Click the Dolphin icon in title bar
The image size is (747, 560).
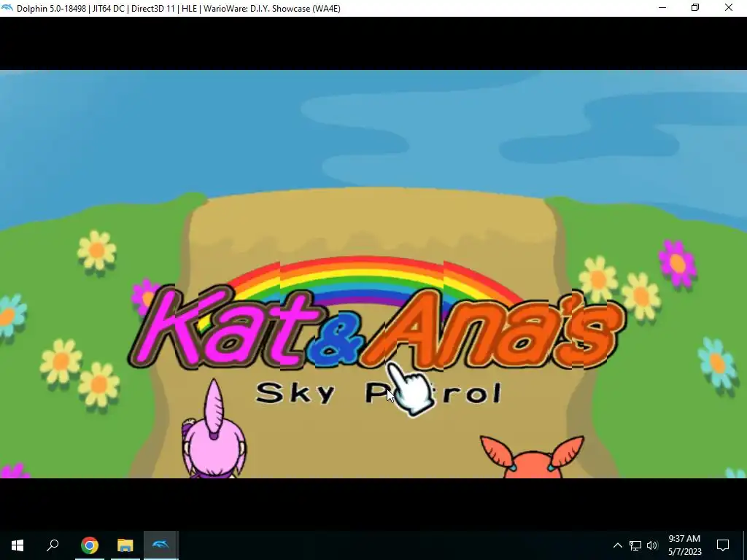pos(7,8)
